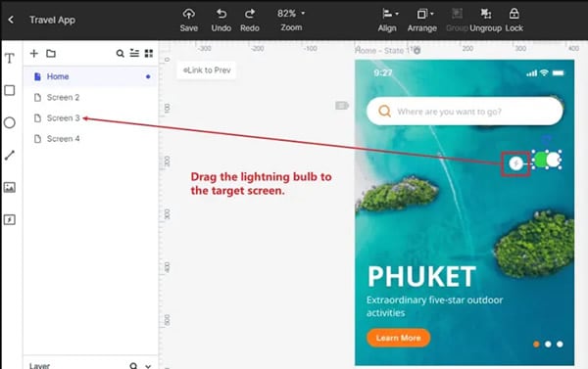Select the PHUKET heading text
588x369 pixels.
421,276
